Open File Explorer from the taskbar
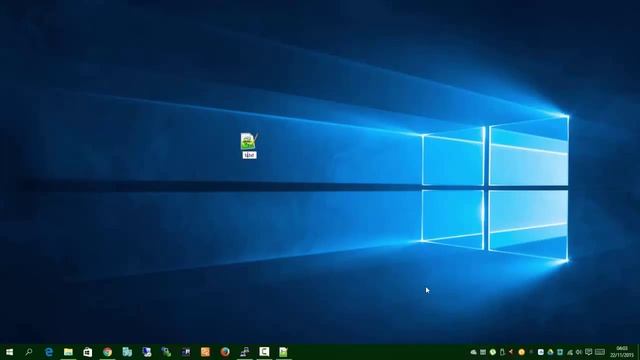The image size is (640, 360). tap(68, 352)
